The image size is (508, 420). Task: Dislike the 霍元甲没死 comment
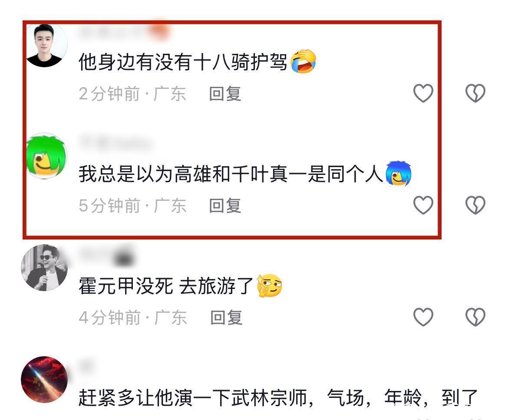pyautogui.click(x=475, y=317)
